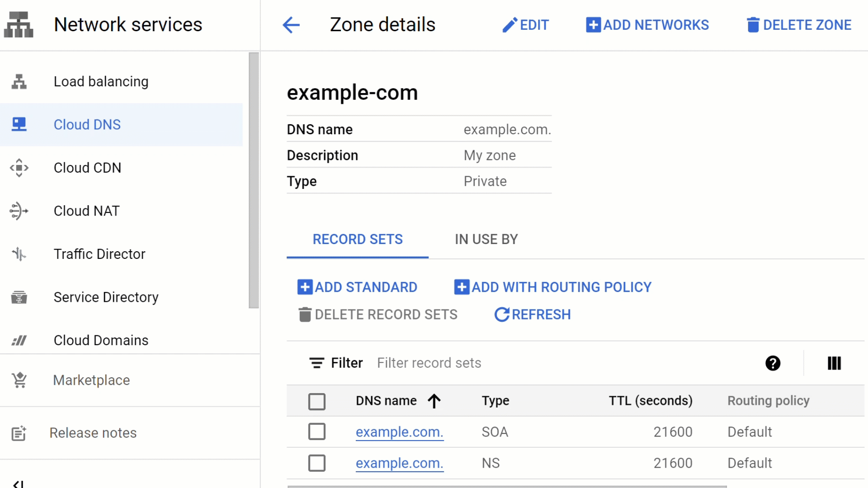Click the Cloud DNS monitor icon

coord(19,125)
